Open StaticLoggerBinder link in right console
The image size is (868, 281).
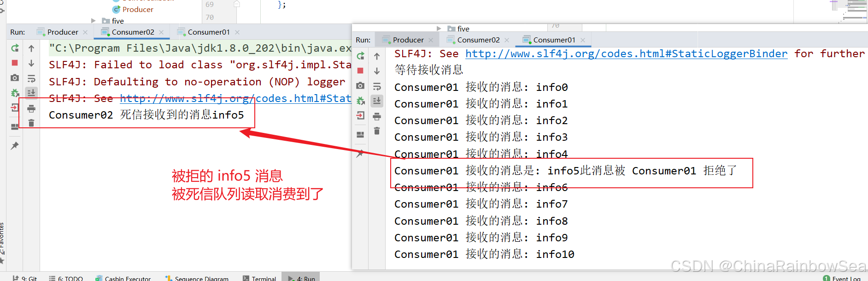tap(627, 54)
